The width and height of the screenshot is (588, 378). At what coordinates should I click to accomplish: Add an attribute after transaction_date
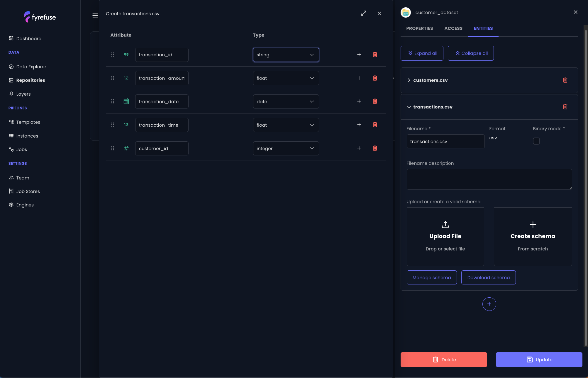359,101
